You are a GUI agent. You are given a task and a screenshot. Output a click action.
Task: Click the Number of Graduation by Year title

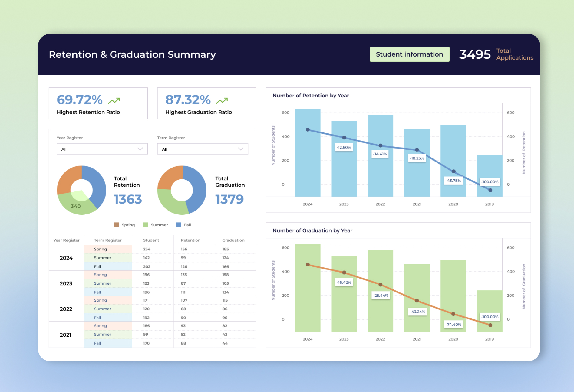click(x=312, y=230)
